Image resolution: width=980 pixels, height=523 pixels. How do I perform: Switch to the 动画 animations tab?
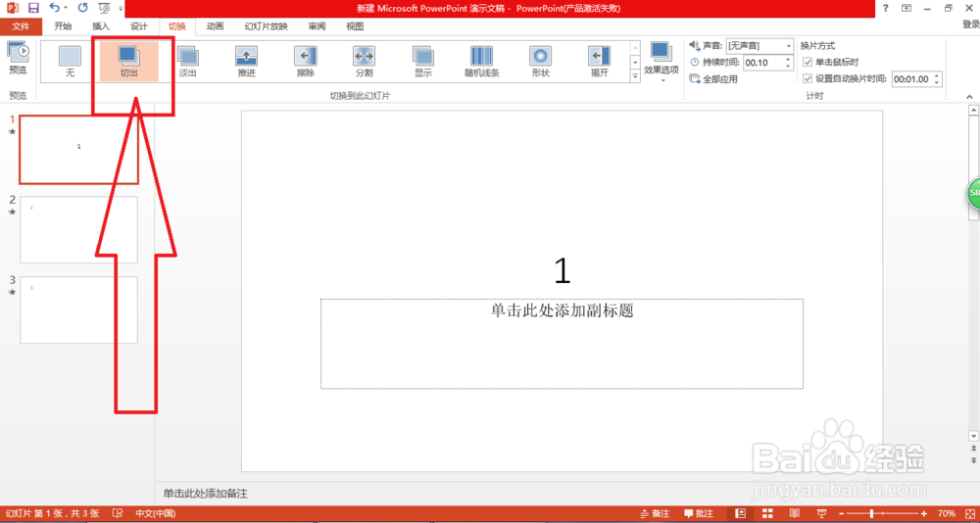(x=215, y=26)
